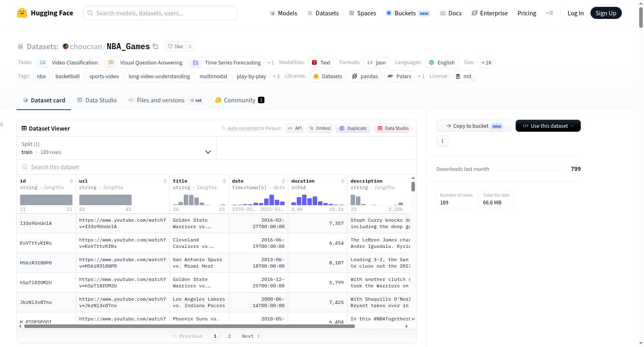Open the Dataset card tab
This screenshot has height=347, width=644.
[x=44, y=100]
